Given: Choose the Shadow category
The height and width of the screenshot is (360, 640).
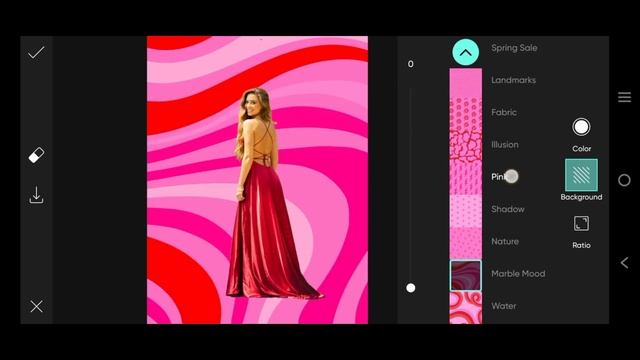Looking at the screenshot, I should (x=508, y=209).
